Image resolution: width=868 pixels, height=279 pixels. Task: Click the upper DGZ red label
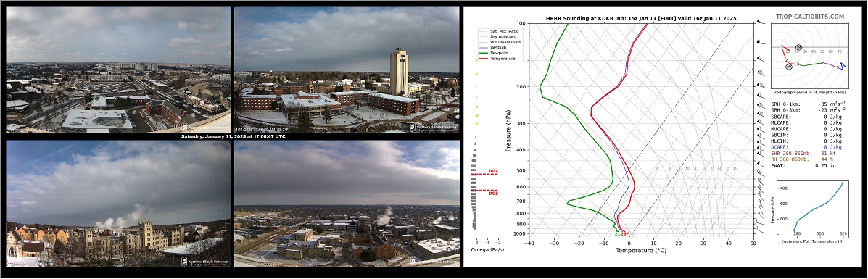click(x=492, y=171)
